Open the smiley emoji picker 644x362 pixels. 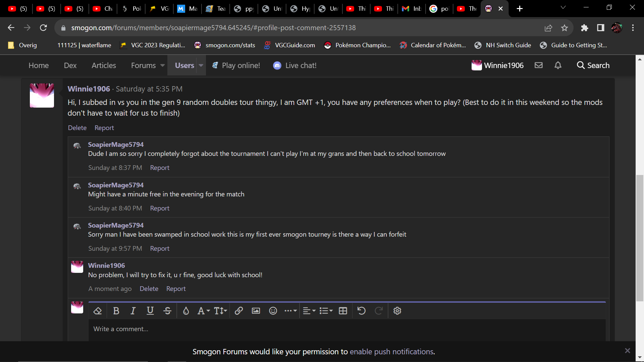tap(273, 311)
